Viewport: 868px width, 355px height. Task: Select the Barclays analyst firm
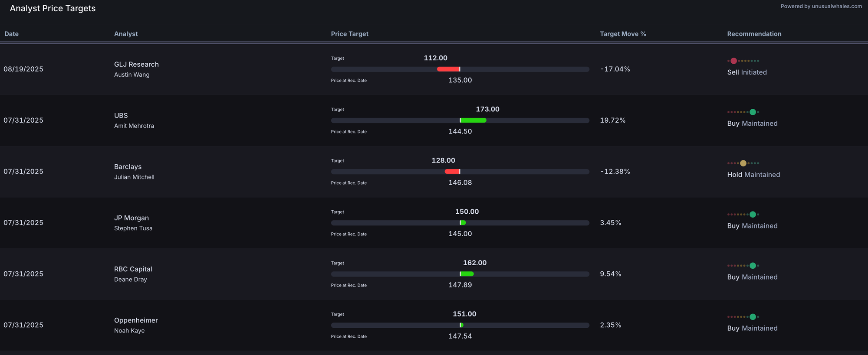click(128, 167)
